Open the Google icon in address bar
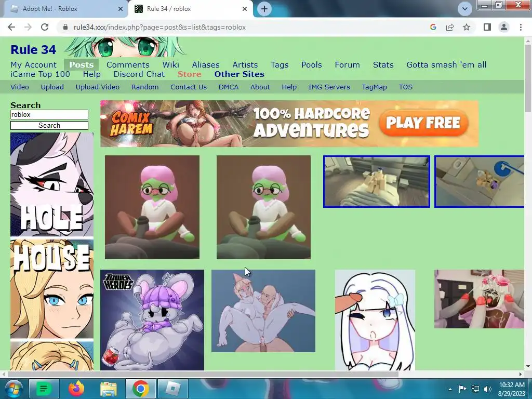 click(433, 27)
